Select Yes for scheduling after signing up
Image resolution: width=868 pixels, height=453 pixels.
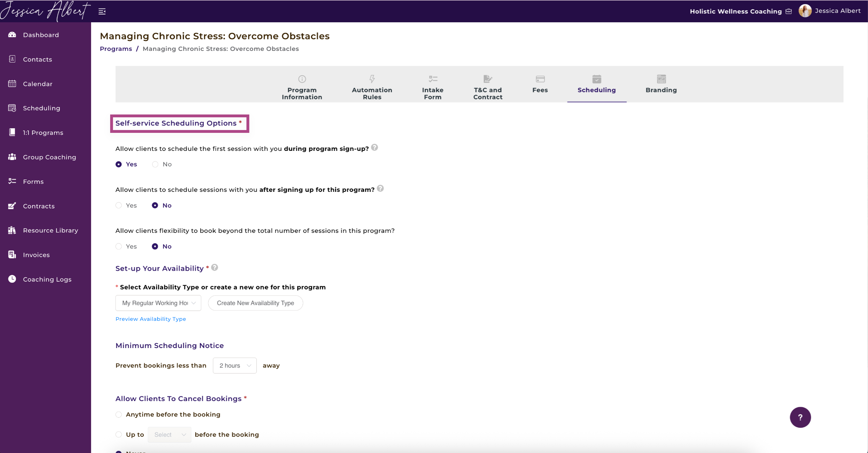[119, 205]
